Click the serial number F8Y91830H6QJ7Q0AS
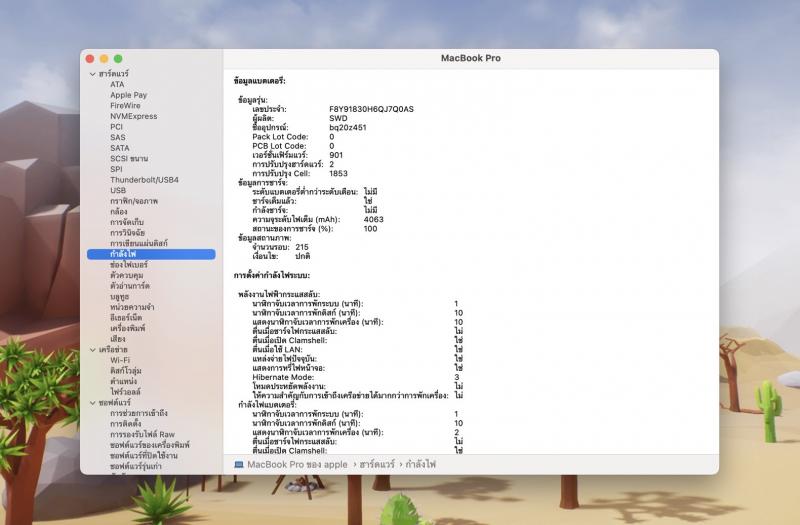Screen dimensions: 800x525 point(371,109)
